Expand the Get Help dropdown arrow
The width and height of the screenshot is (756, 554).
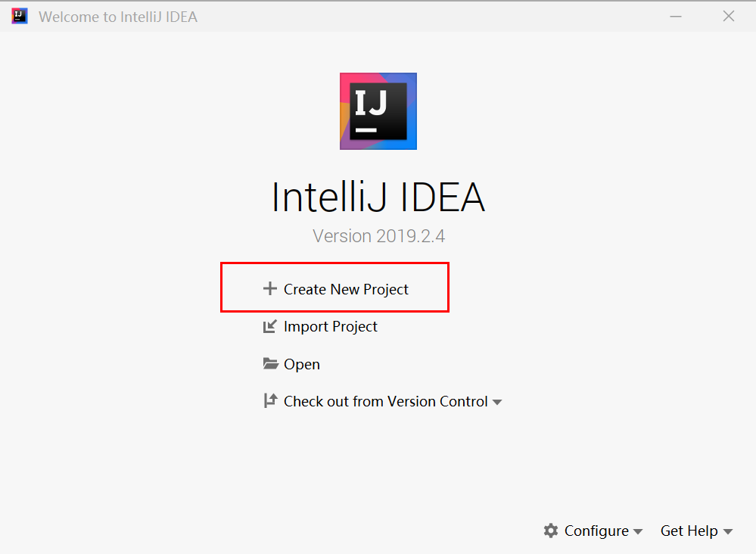(x=729, y=532)
